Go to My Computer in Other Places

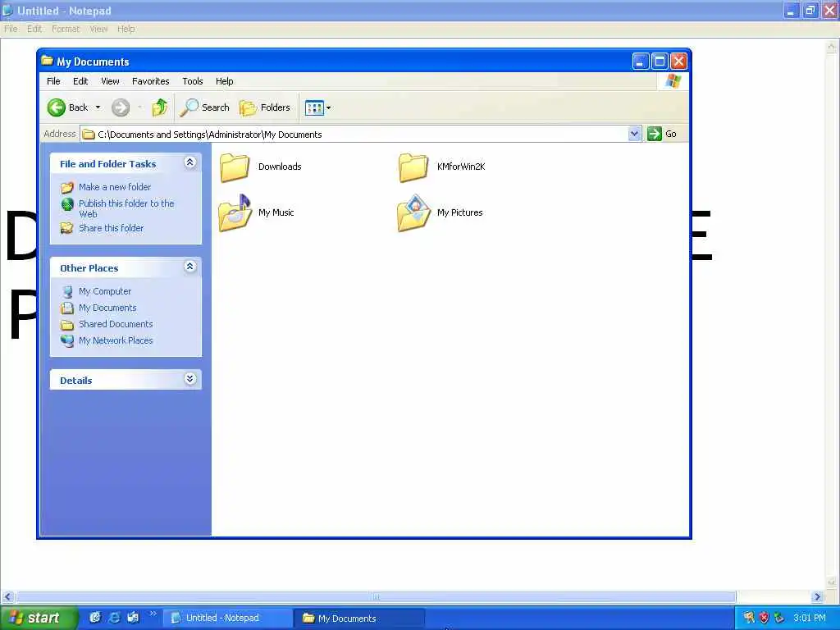point(105,291)
